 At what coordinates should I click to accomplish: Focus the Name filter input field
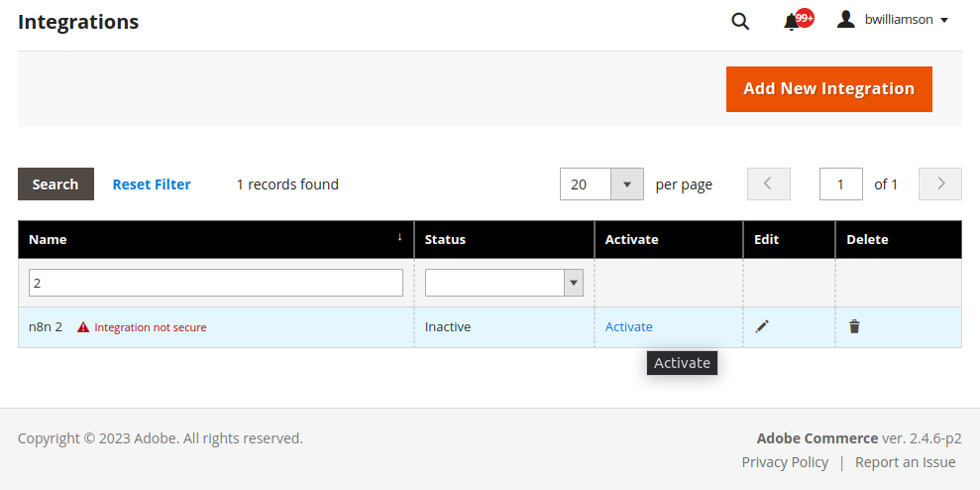tap(216, 283)
